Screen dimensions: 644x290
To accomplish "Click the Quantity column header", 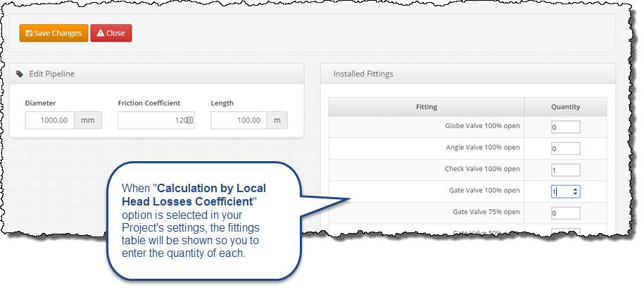I will click(565, 107).
